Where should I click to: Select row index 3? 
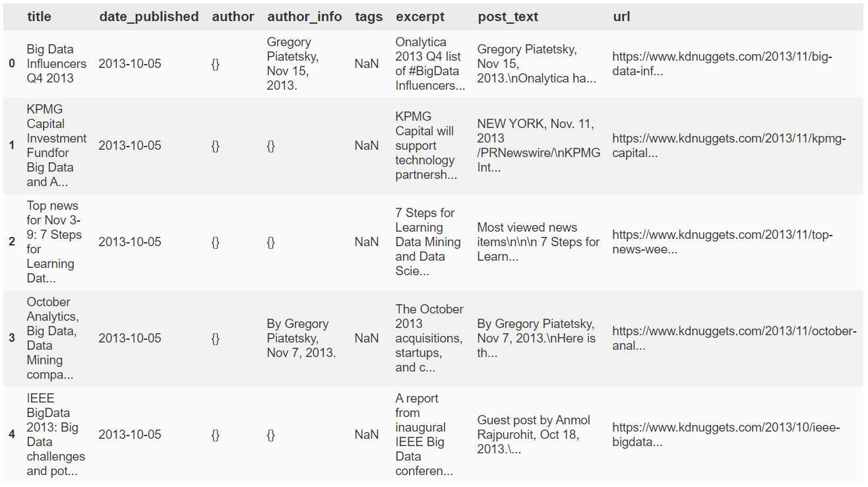[11, 339]
